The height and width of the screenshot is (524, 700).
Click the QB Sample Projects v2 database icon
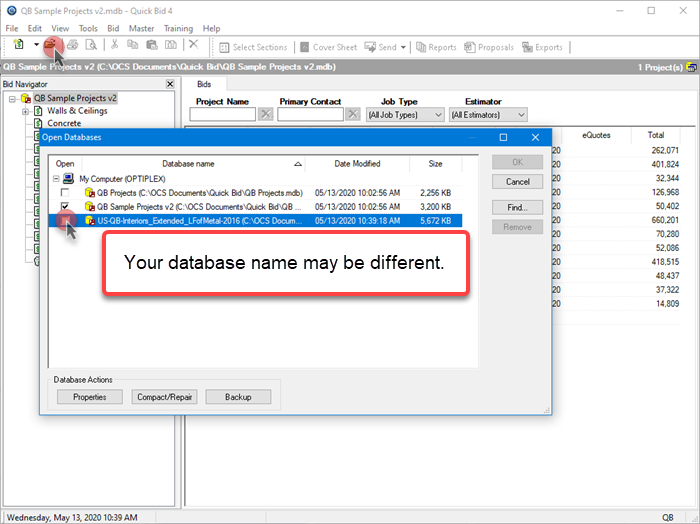pos(25,98)
